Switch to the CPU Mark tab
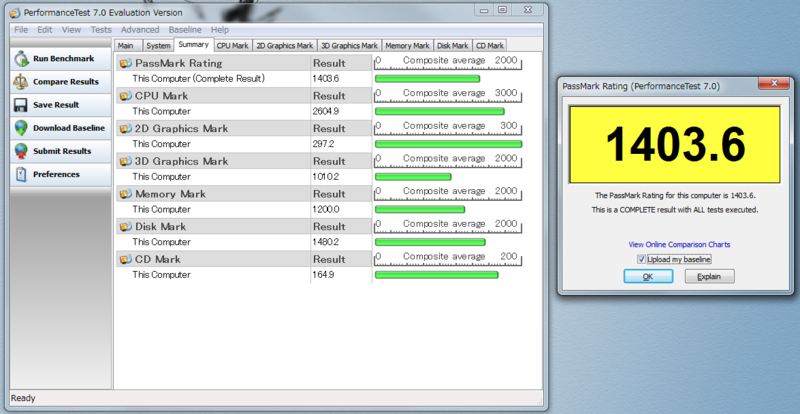 click(x=233, y=45)
